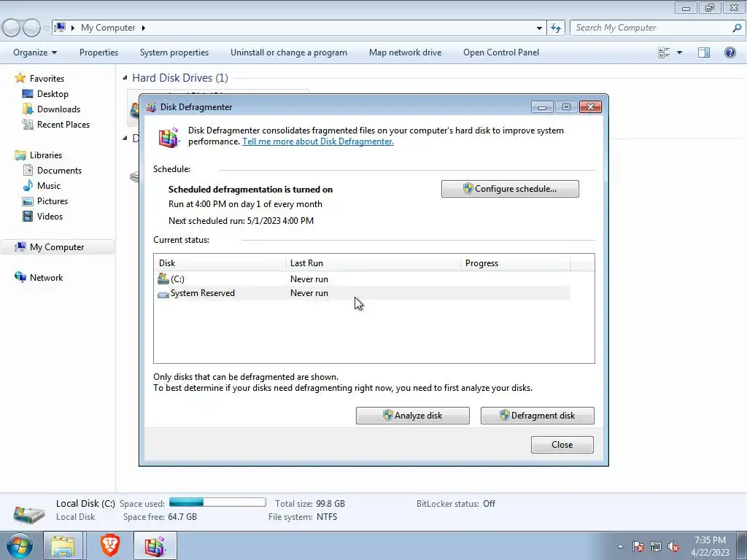
Task: Open Pictures library
Action: coord(53,201)
